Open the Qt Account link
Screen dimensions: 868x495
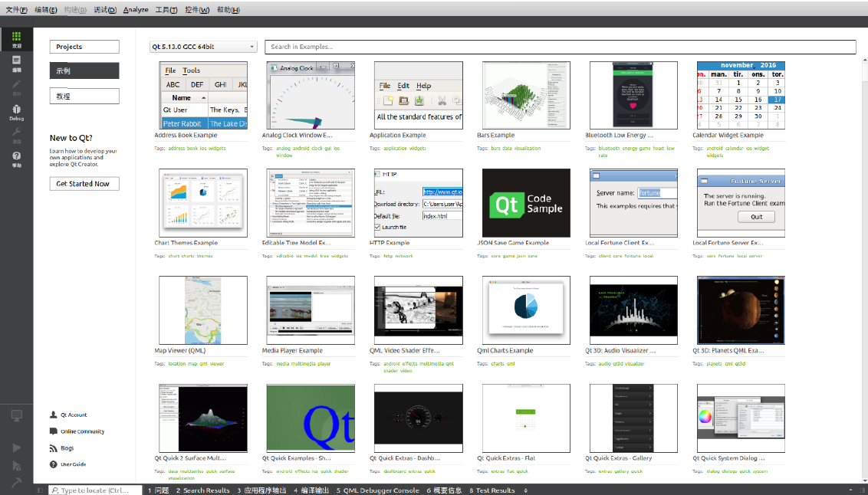(x=74, y=415)
